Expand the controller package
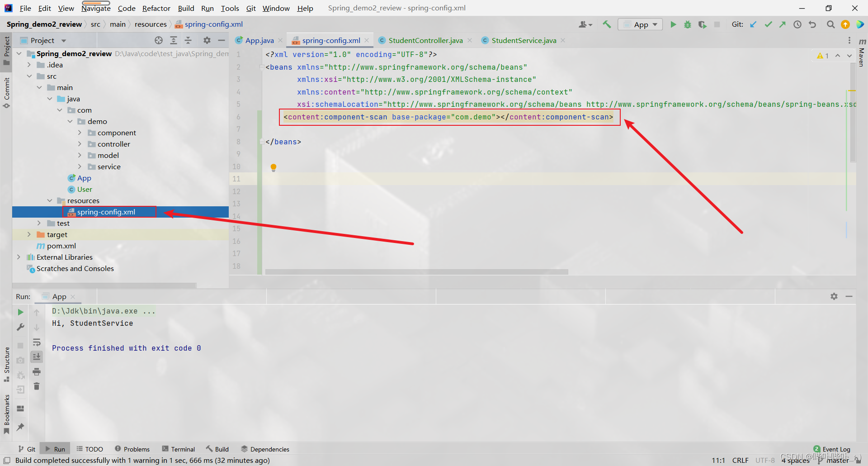 coord(80,144)
